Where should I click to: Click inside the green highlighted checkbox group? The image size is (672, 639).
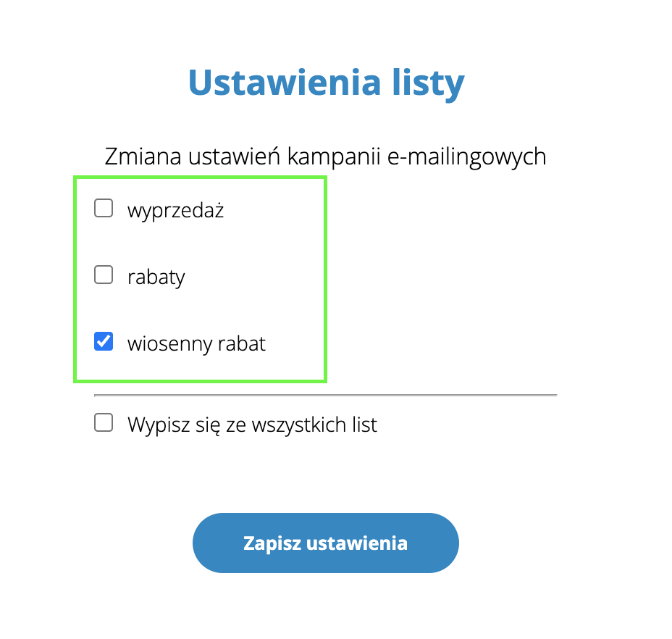[x=200, y=279]
